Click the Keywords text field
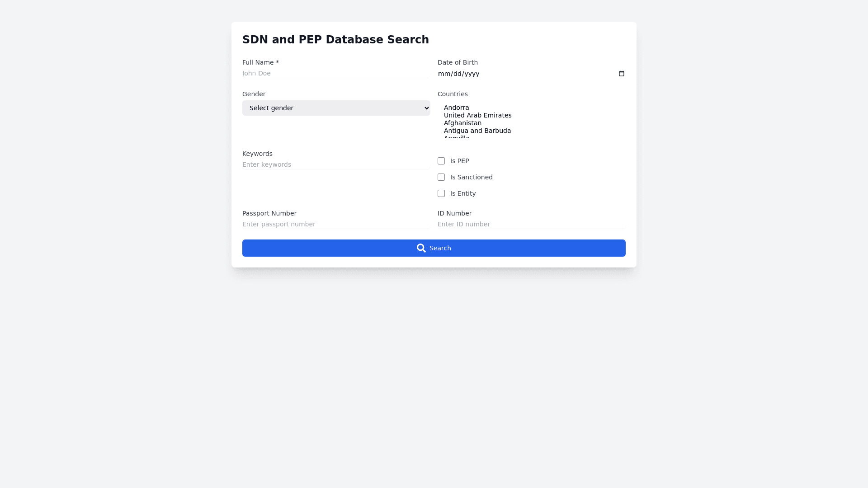The image size is (868, 488). coord(336,164)
